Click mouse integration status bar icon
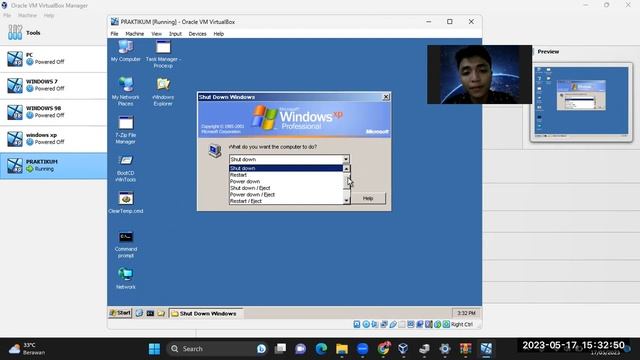The width and height of the screenshot is (640, 360). (x=438, y=324)
